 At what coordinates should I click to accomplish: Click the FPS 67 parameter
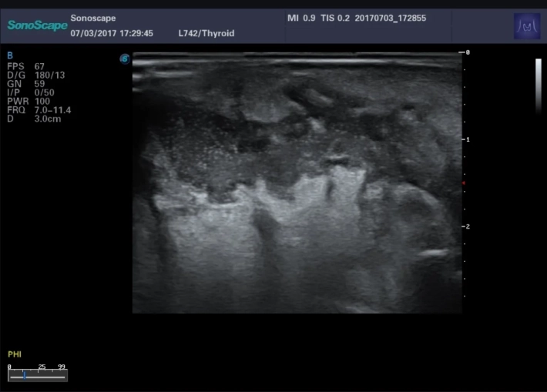(x=25, y=66)
